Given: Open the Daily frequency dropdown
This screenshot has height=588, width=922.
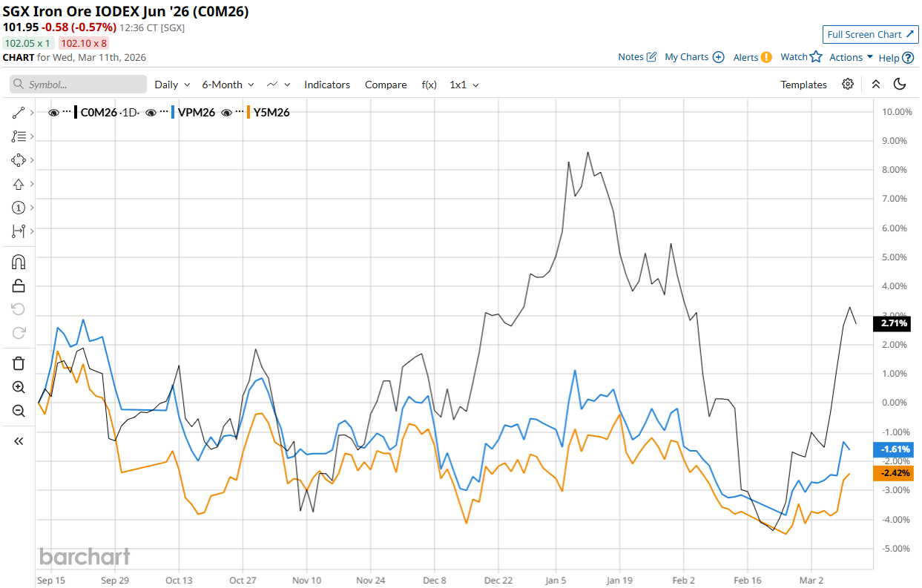Looking at the screenshot, I should pos(172,85).
